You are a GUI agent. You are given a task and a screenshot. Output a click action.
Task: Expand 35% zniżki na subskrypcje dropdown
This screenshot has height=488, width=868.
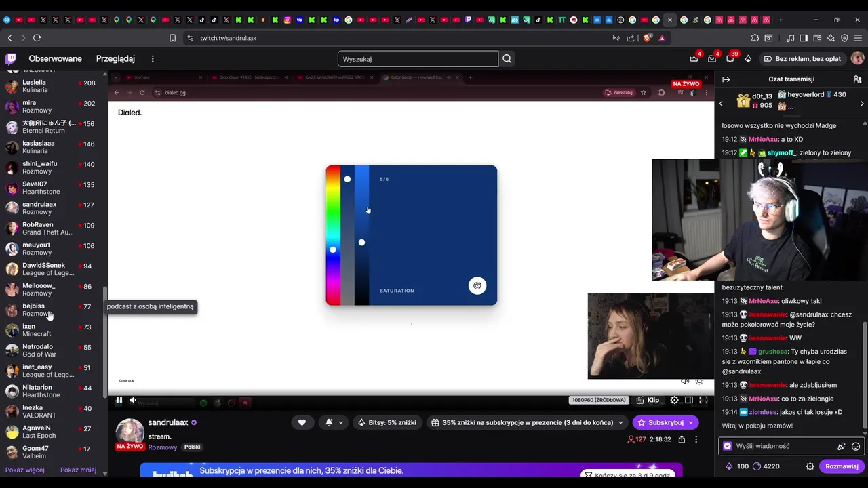click(527, 422)
